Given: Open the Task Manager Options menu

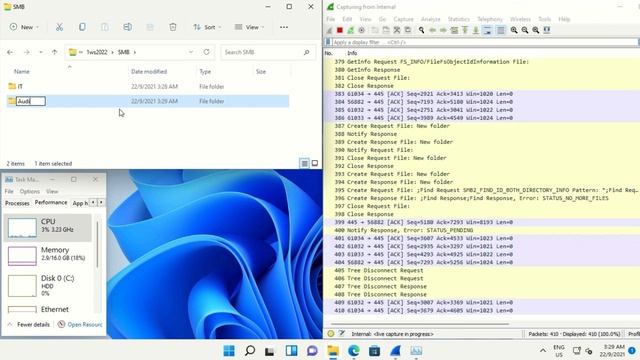Looking at the screenshot, I should pyautogui.click(x=30, y=191).
